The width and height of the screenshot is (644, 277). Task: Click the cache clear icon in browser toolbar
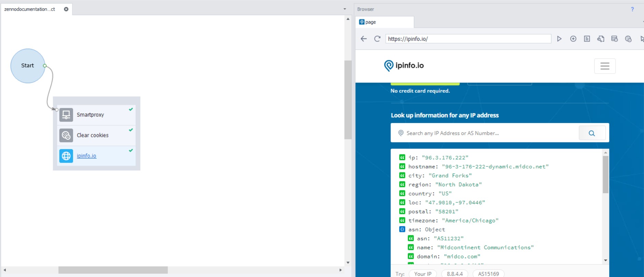click(615, 39)
